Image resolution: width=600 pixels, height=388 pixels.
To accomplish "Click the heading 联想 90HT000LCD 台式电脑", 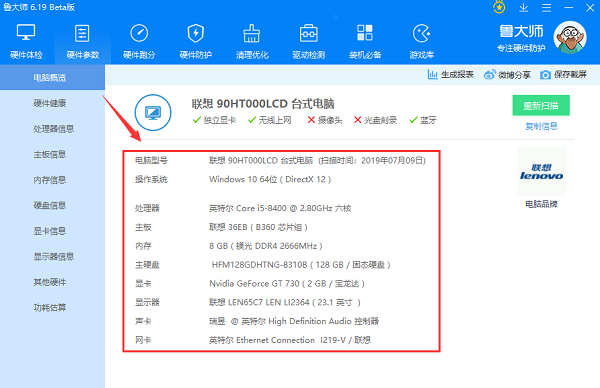I will [263, 104].
